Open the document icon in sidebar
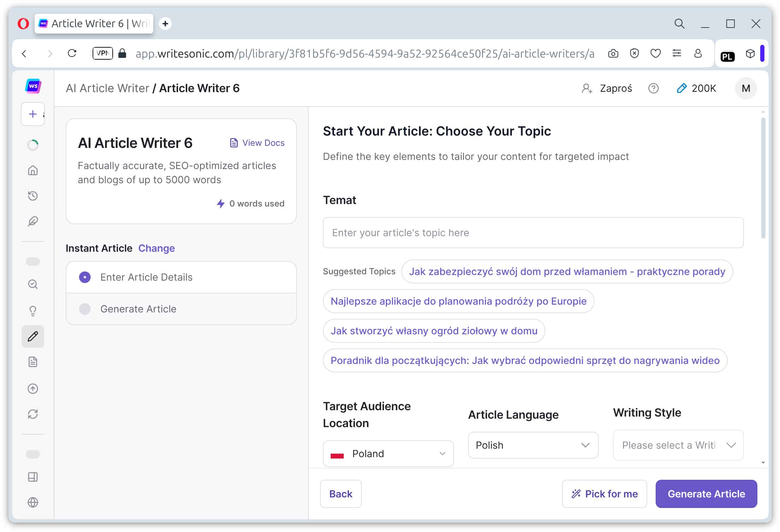The image size is (780, 532). [33, 362]
